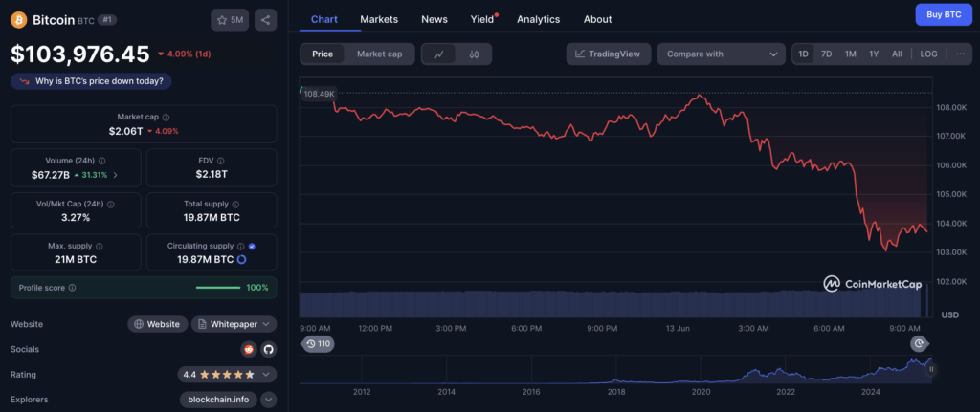Image resolution: width=980 pixels, height=412 pixels.
Task: Open the News tab
Action: pos(434,19)
